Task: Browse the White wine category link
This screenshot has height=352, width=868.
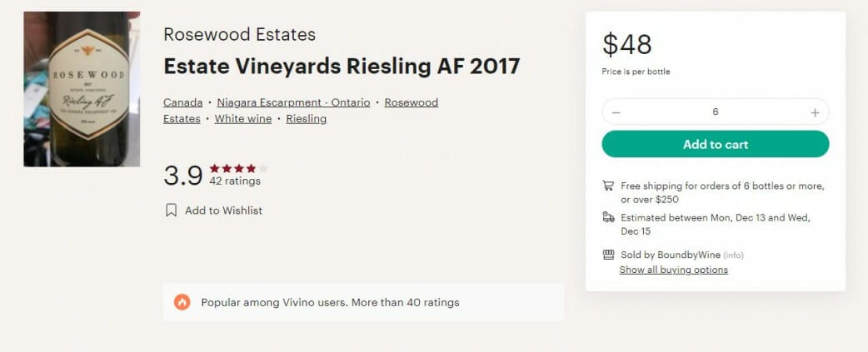Action: (243, 119)
